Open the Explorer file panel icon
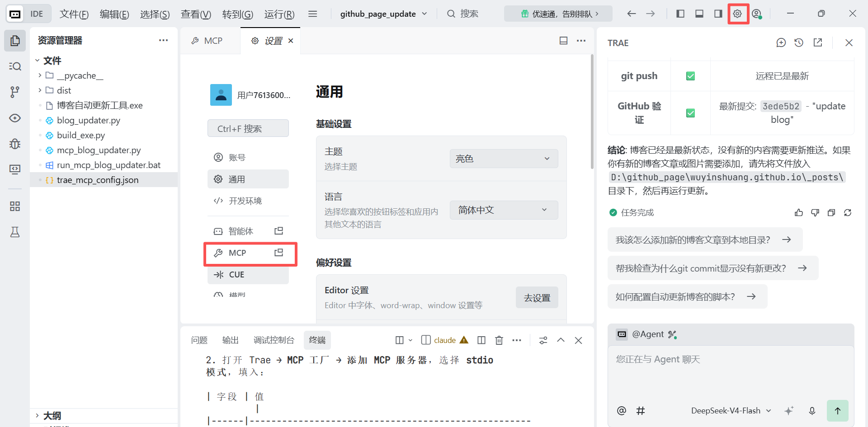This screenshot has height=427, width=868. pyautogui.click(x=15, y=41)
